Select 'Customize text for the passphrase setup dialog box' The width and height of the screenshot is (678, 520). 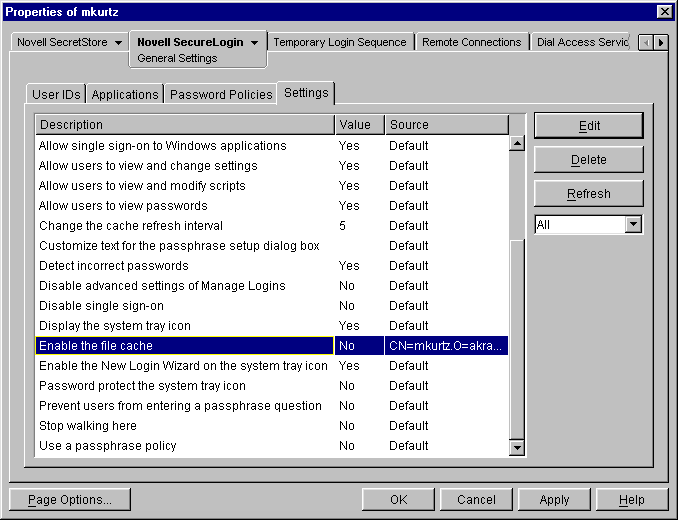[x=272, y=246]
